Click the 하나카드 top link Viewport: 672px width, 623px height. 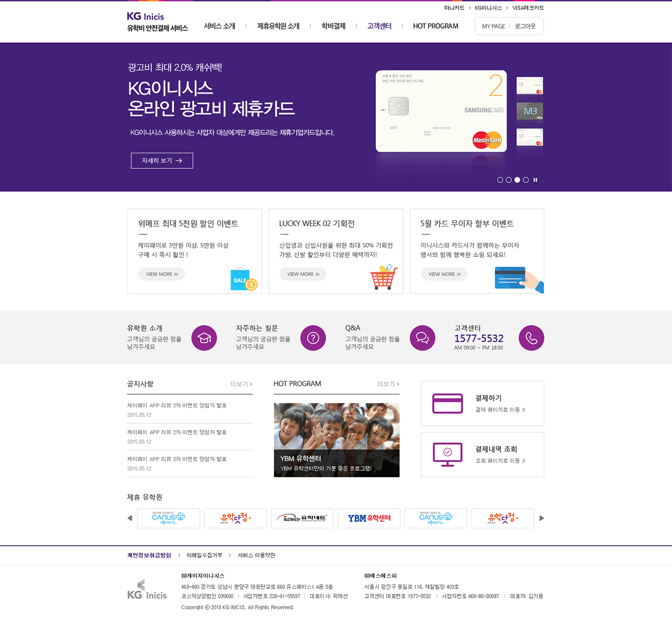tap(454, 8)
